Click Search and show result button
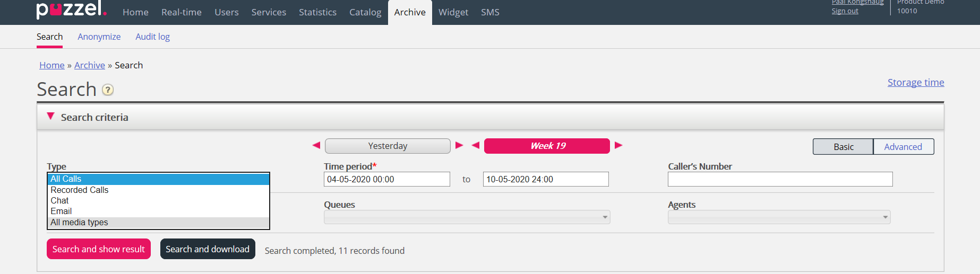The height and width of the screenshot is (274, 980). (99, 249)
